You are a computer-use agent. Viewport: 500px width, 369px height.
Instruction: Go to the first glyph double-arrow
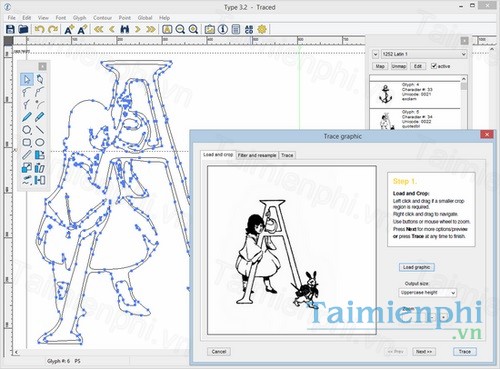coord(98,29)
